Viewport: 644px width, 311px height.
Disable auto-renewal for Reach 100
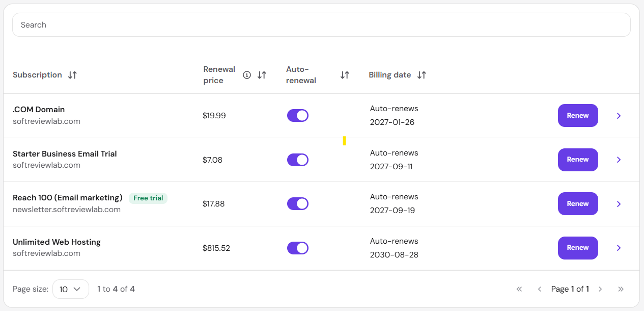[298, 203]
